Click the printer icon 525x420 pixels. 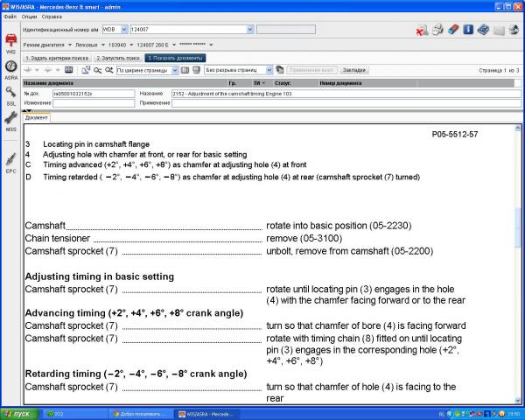pos(437,30)
